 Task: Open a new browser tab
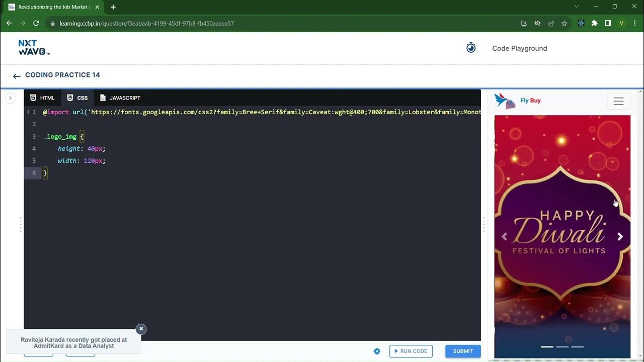point(113,7)
